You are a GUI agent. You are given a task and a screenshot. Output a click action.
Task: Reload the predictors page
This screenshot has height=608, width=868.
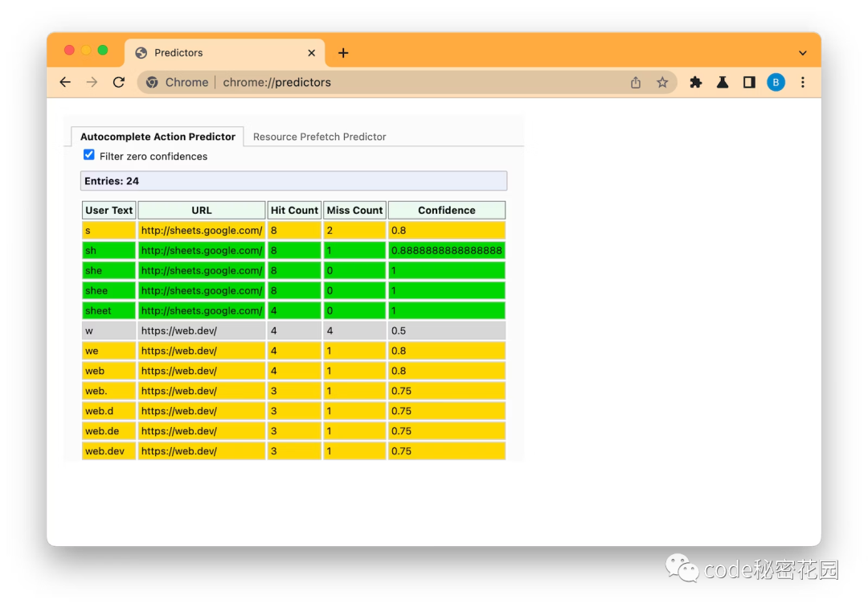coord(119,82)
